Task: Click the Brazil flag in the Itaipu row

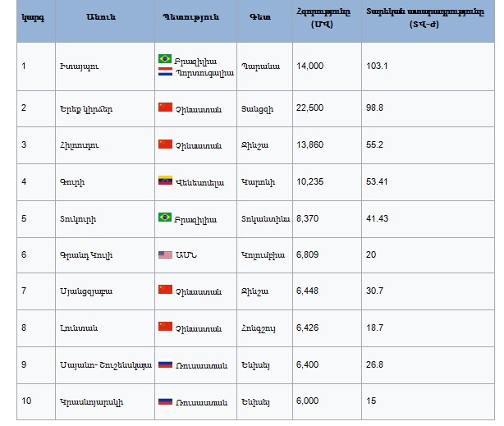Action: pyautogui.click(x=165, y=60)
